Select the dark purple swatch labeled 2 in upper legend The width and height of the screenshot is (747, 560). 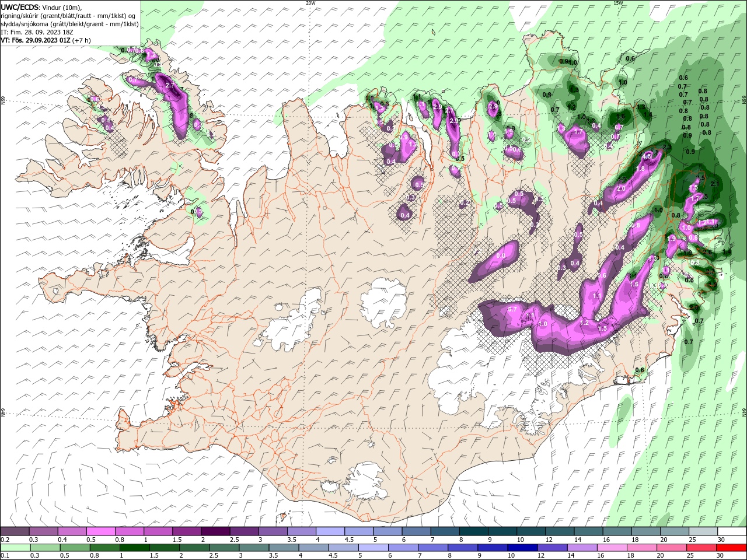point(215,531)
